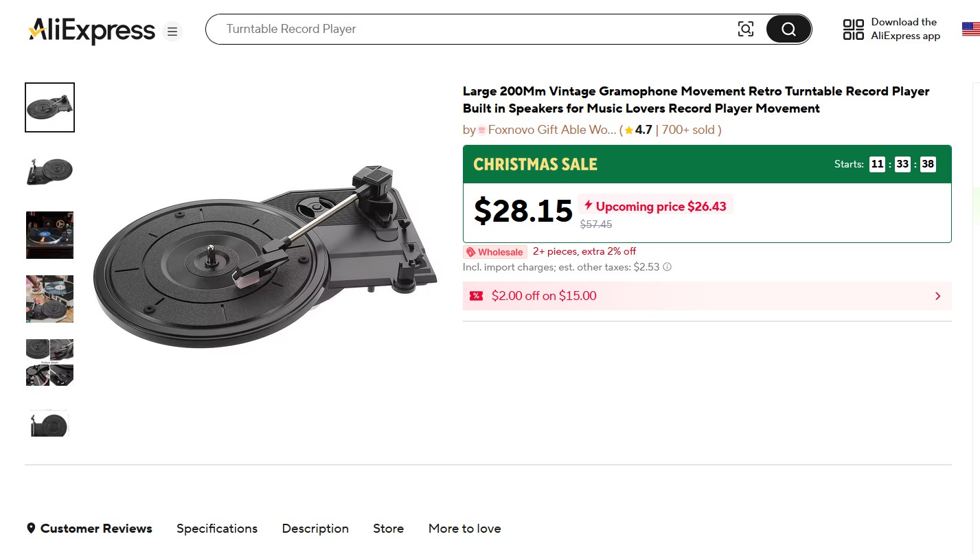Click the taxes info circle icon

point(667,267)
